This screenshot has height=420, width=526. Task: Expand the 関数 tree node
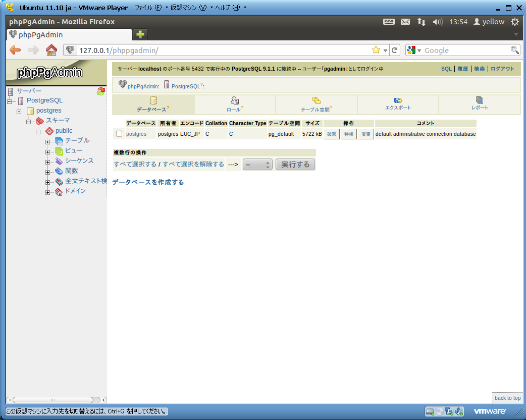tap(47, 172)
